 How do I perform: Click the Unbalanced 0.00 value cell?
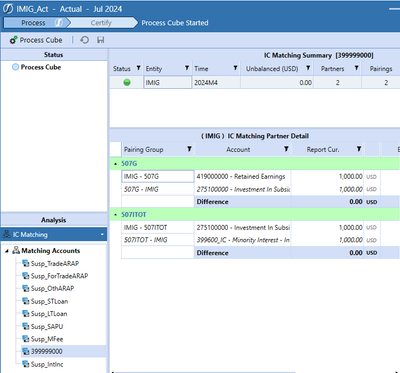click(276, 82)
